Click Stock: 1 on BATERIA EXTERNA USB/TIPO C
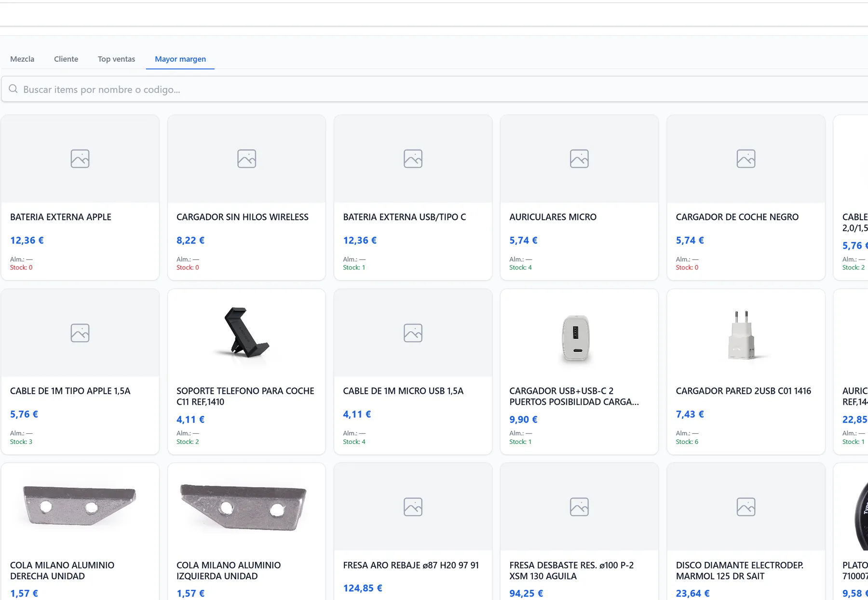 pos(354,267)
